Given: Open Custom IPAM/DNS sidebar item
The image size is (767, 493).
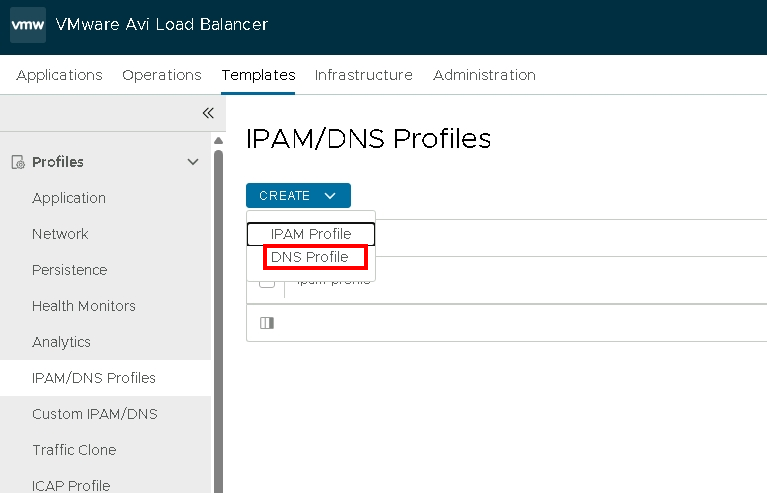Looking at the screenshot, I should (94, 414).
